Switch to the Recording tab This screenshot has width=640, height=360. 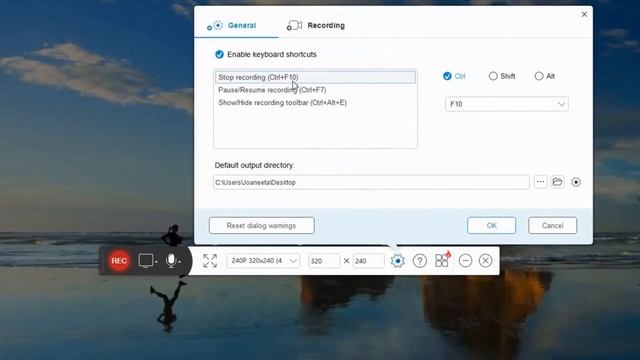point(316,25)
